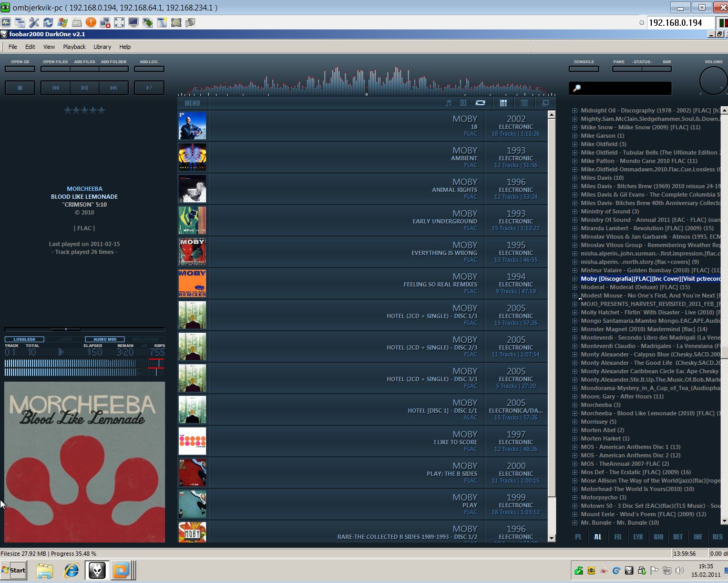Click the arrow-into-box icon beside the repeat icon
This screenshot has width=728, height=583.
[x=463, y=103]
